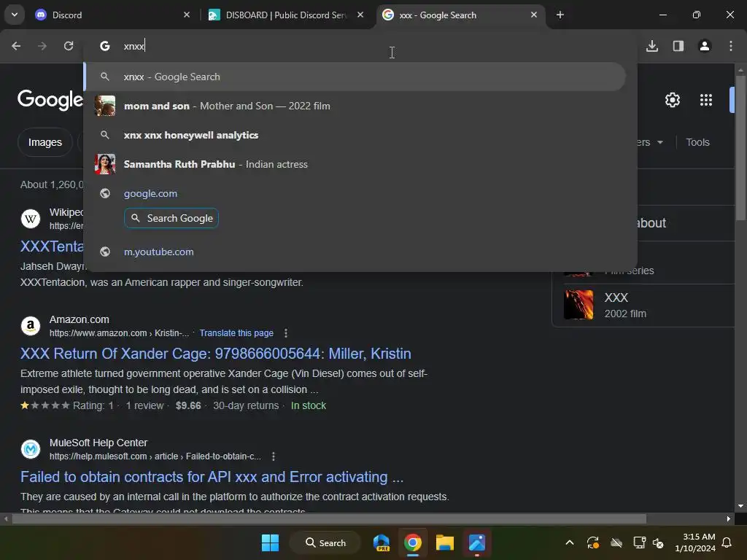
Task: Open Chrome's three-dot menu
Action: tap(731, 46)
